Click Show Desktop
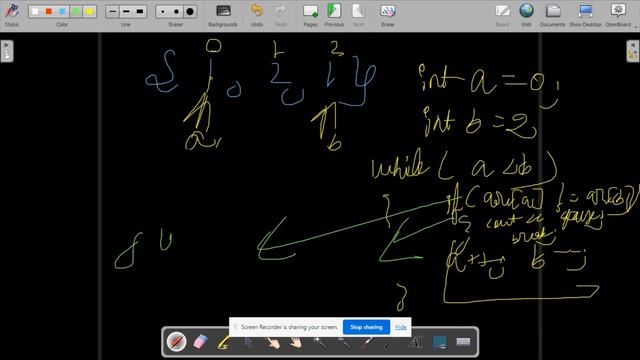 click(585, 15)
